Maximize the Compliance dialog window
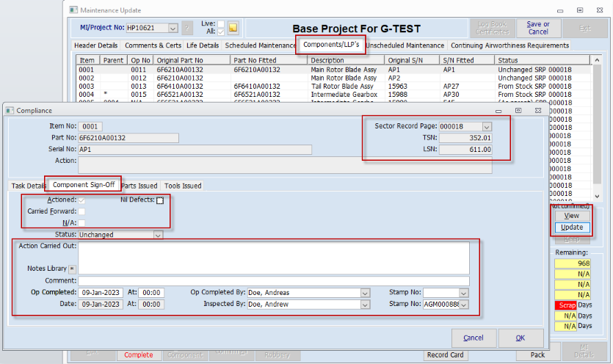 point(518,111)
